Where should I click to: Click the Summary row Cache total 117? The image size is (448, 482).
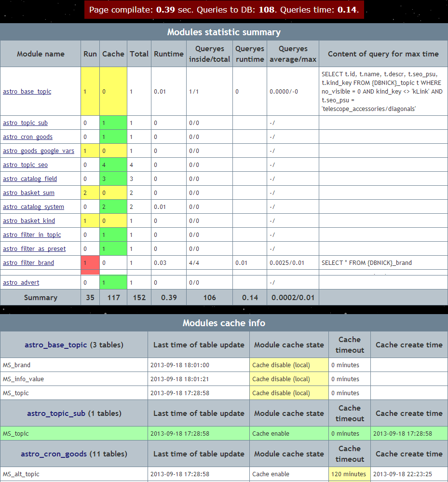(113, 298)
